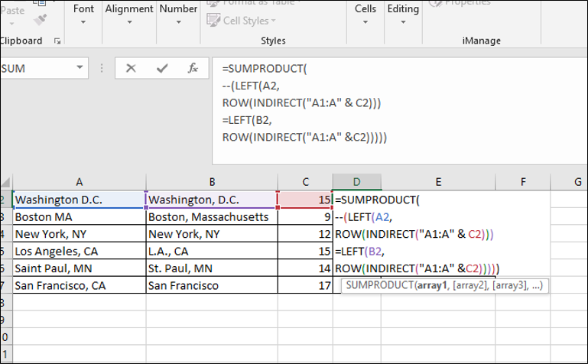The height and width of the screenshot is (364, 588).
Task: Open Insert Function fx dialog
Action: point(193,68)
